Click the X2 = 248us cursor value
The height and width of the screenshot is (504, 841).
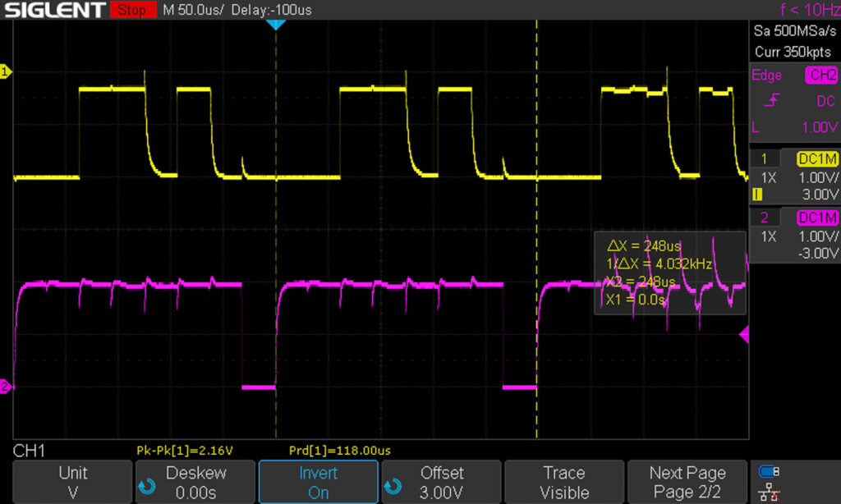coord(641,282)
